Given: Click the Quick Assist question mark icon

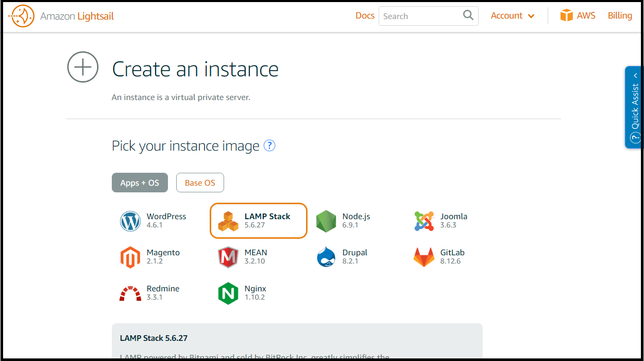Looking at the screenshot, I should [635, 138].
